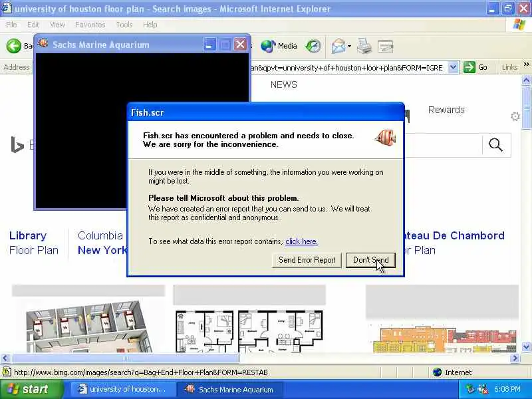Close the Sachs Marine Aquarium window

[240, 45]
